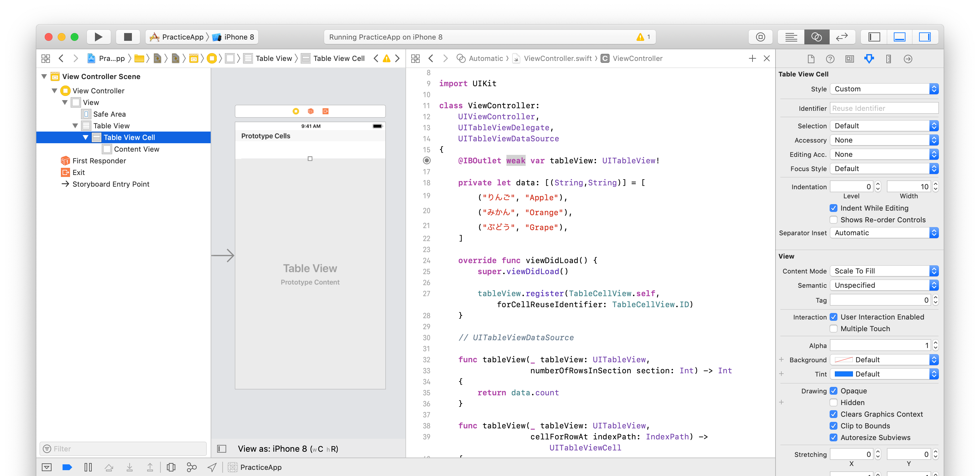Open the Identity inspector tab

click(x=849, y=59)
